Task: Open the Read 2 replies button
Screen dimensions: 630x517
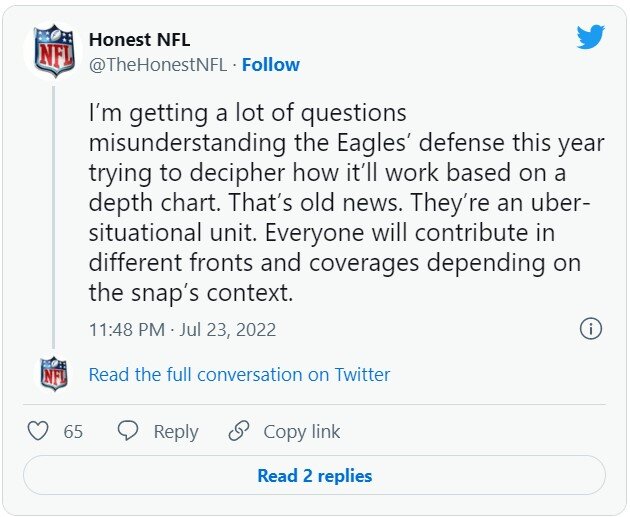Action: pos(314,476)
